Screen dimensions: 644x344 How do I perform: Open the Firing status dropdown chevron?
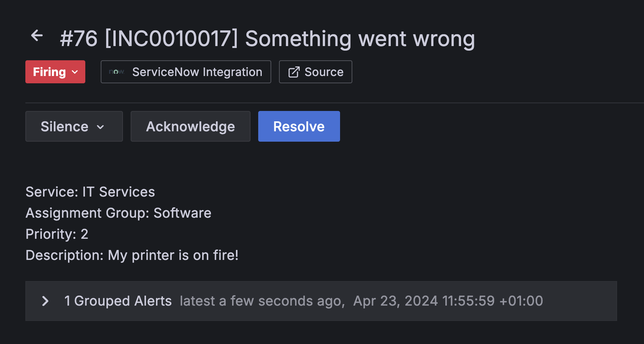(x=75, y=72)
